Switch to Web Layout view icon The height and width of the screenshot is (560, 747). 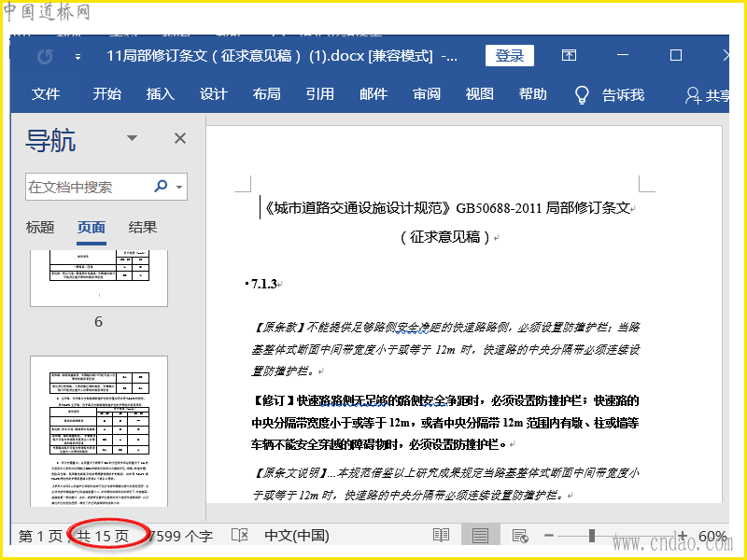click(x=520, y=536)
